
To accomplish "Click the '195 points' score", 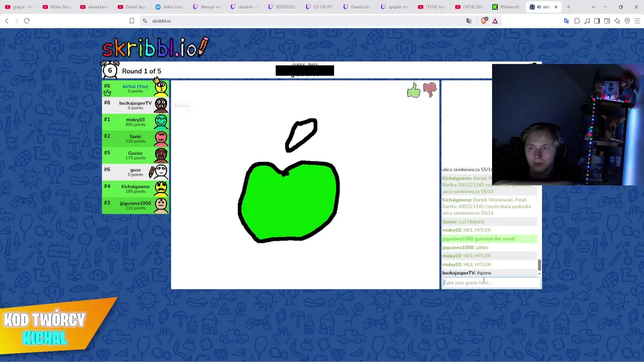I will coord(135,192).
